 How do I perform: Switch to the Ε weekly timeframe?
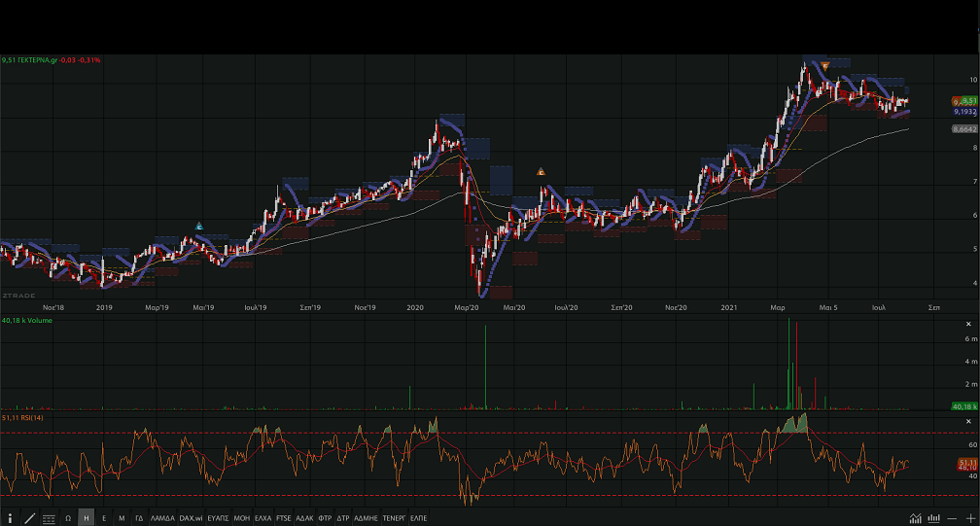[x=104, y=518]
